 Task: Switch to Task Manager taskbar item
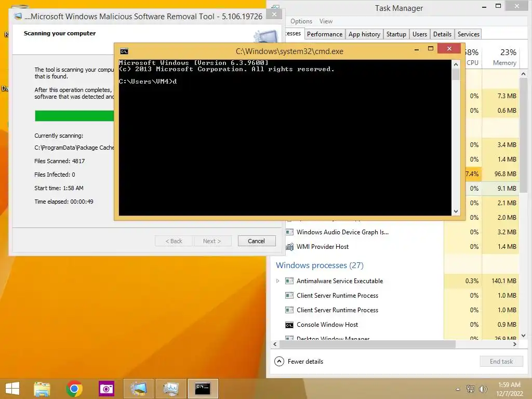(x=170, y=389)
